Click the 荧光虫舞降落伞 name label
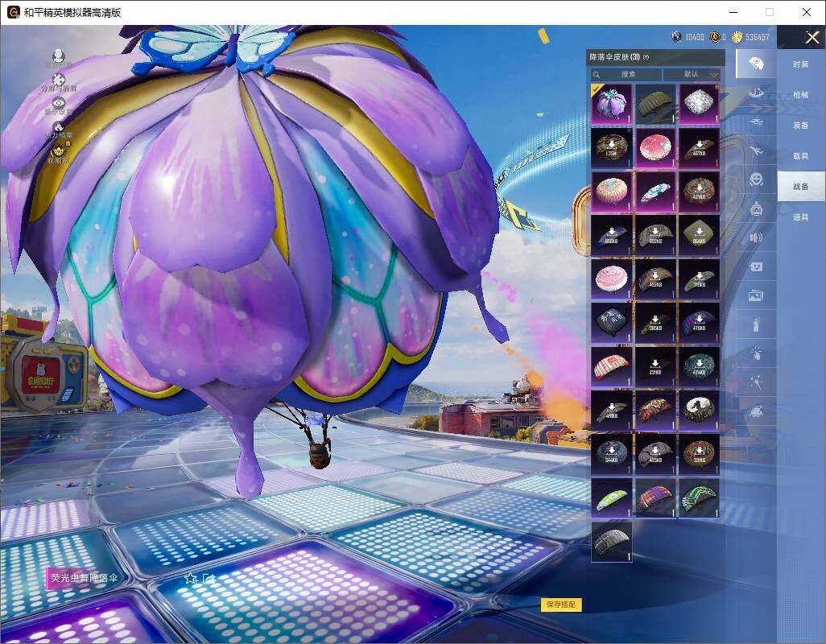 85,578
